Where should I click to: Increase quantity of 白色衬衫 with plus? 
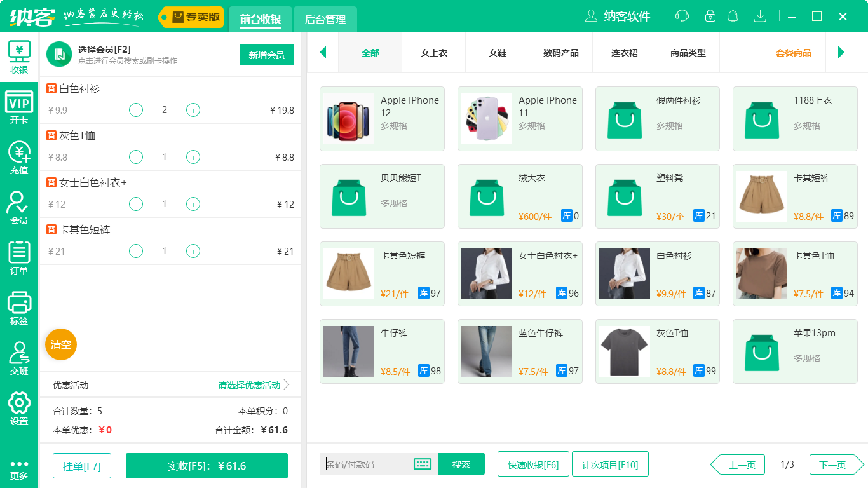pos(193,110)
